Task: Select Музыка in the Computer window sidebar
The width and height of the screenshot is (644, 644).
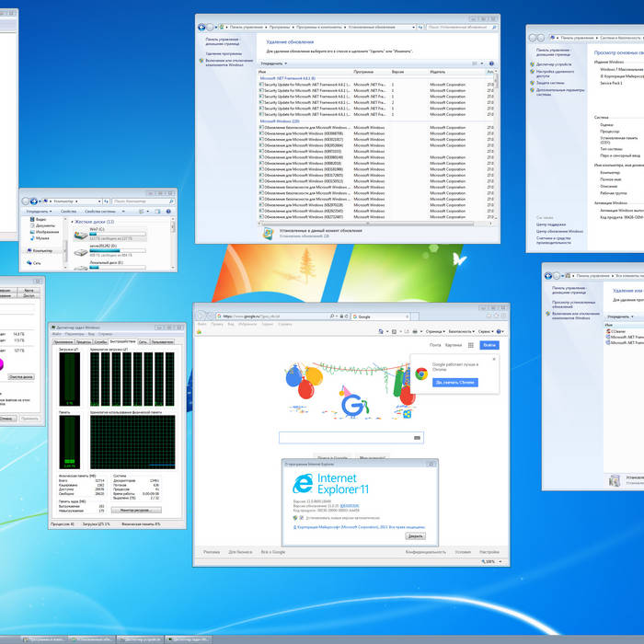Action: [40, 237]
